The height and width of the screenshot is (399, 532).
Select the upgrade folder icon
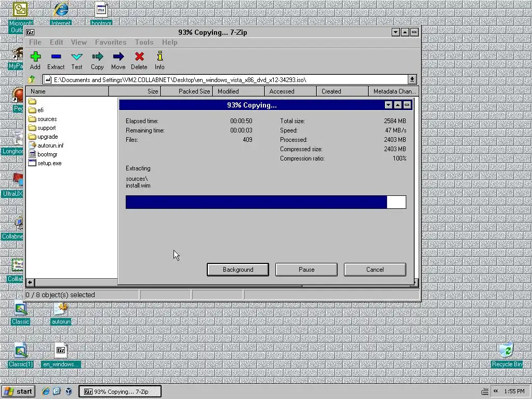(32, 137)
